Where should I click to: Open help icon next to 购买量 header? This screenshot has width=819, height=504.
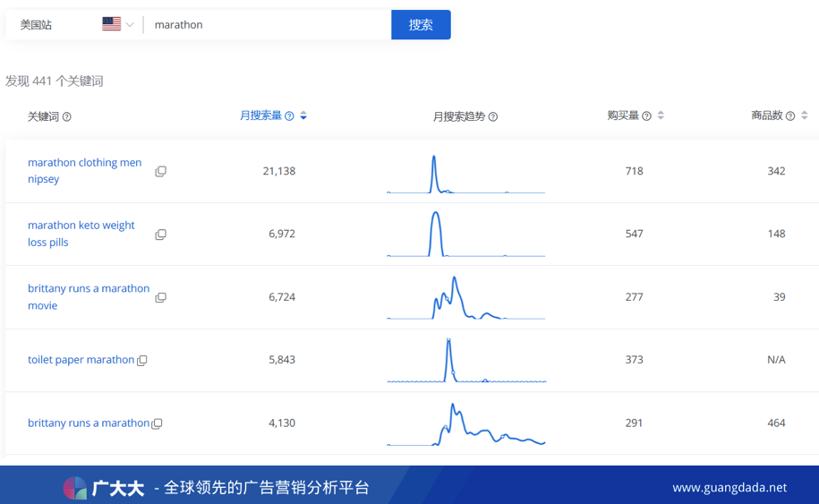(646, 116)
